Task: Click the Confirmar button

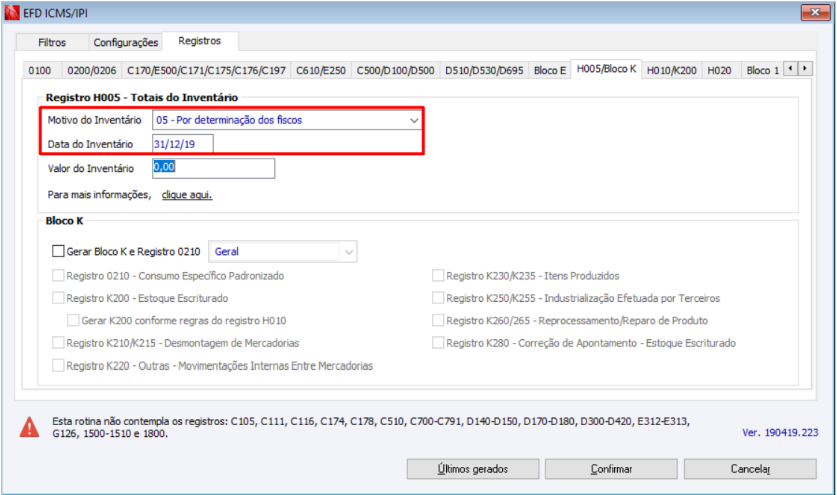Action: tap(611, 469)
